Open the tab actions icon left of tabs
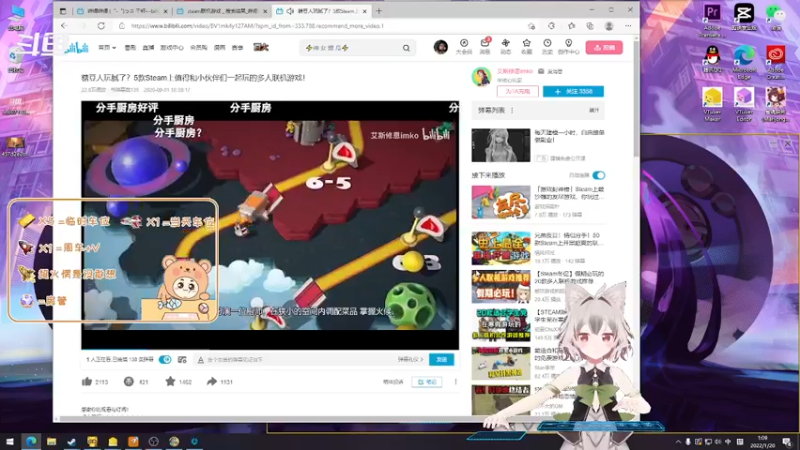 click(x=63, y=11)
